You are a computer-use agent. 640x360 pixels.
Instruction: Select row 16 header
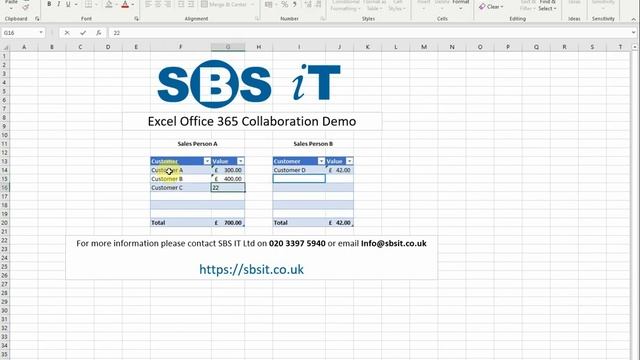(x=4, y=188)
